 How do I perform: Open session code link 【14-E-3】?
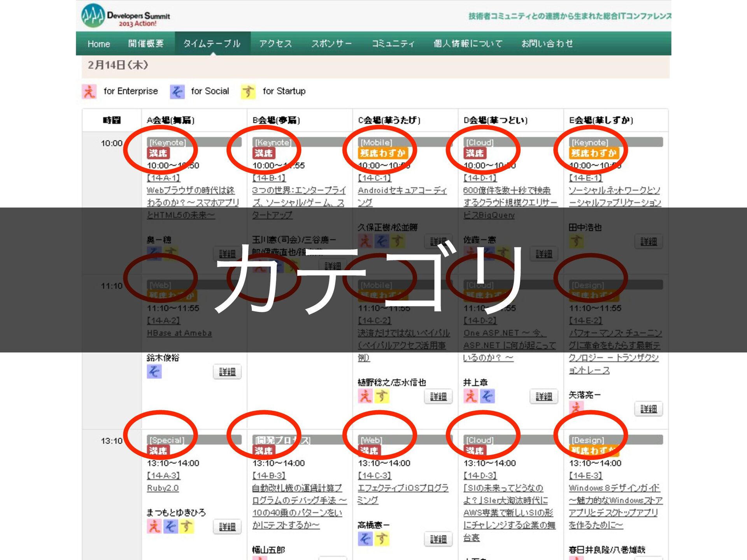coord(586,476)
